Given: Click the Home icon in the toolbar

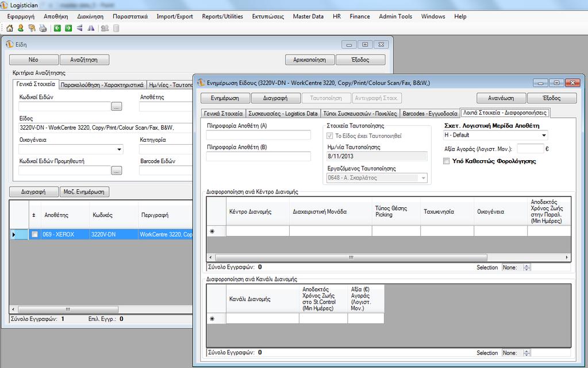Looking at the screenshot, I should (10, 28).
